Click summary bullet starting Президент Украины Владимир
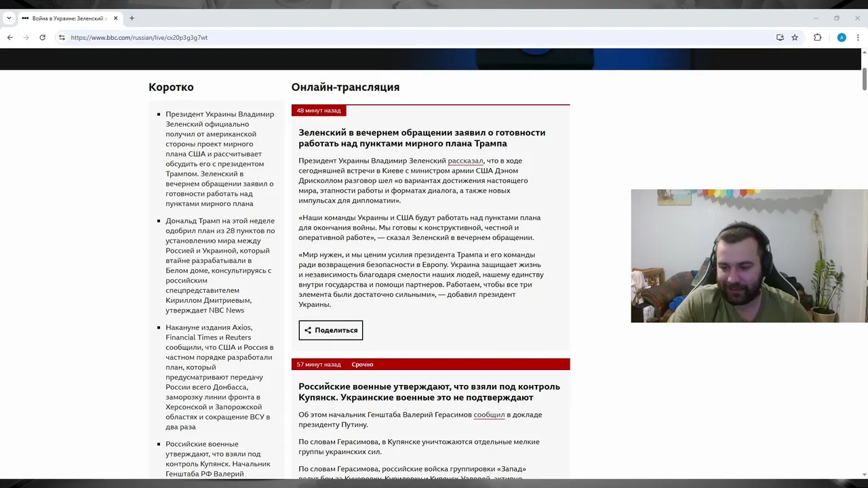Screen dimensions: 868x488 pyautogui.click(x=220, y=159)
